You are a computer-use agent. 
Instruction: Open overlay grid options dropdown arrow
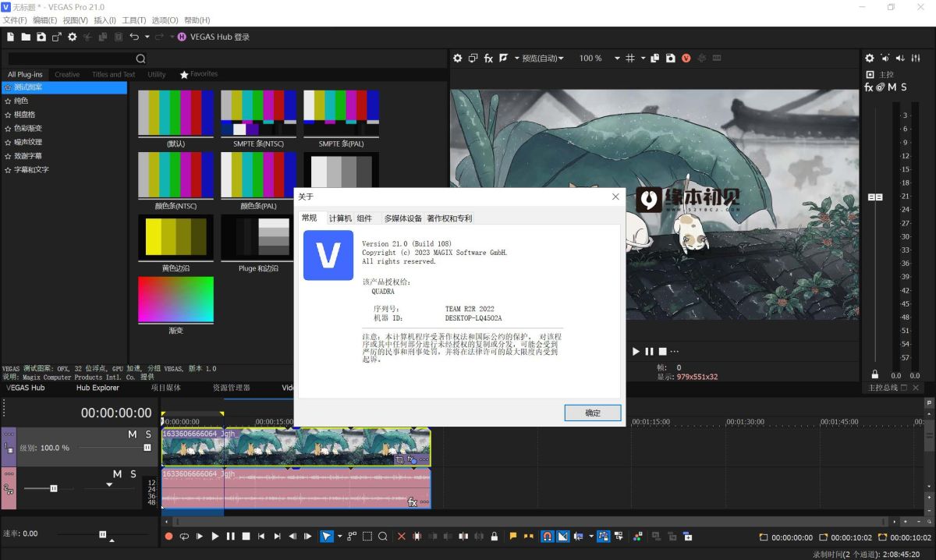(x=643, y=58)
